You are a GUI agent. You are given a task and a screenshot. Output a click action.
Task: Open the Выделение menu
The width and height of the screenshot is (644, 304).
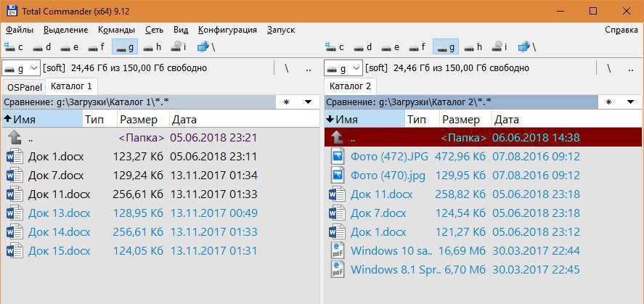pos(65,30)
